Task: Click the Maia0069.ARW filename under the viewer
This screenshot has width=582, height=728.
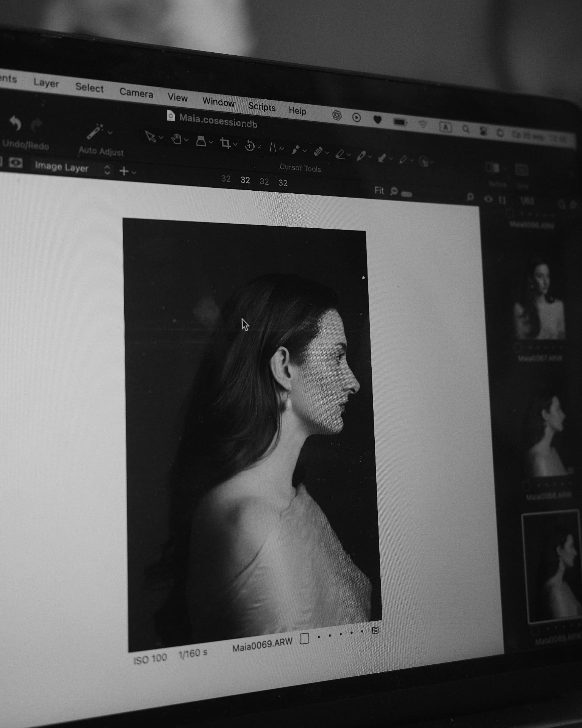Action: pyautogui.click(x=262, y=645)
